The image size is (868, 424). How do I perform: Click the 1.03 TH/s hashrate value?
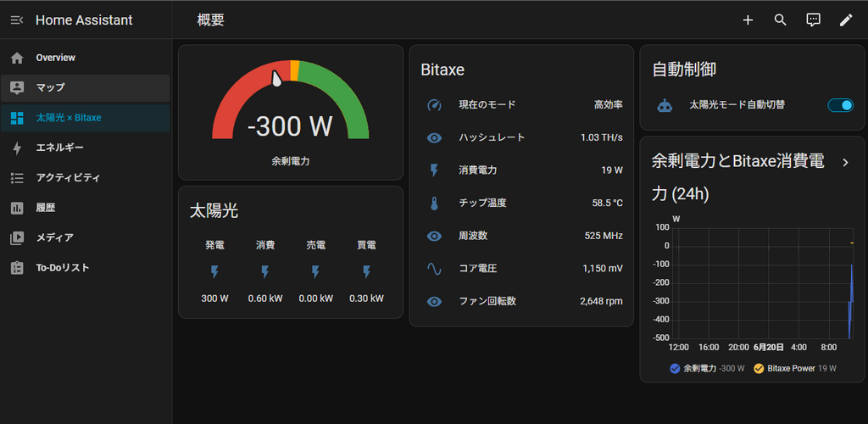602,137
